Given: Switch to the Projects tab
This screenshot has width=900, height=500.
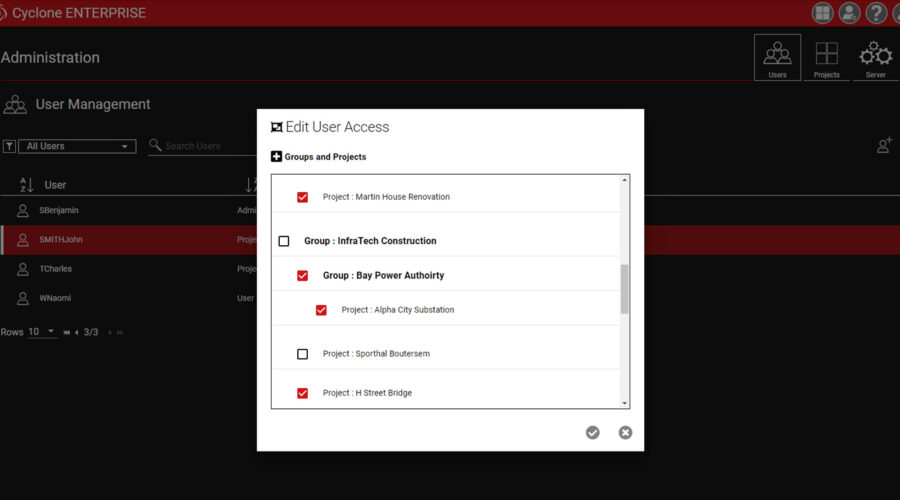Looking at the screenshot, I should click(x=827, y=58).
